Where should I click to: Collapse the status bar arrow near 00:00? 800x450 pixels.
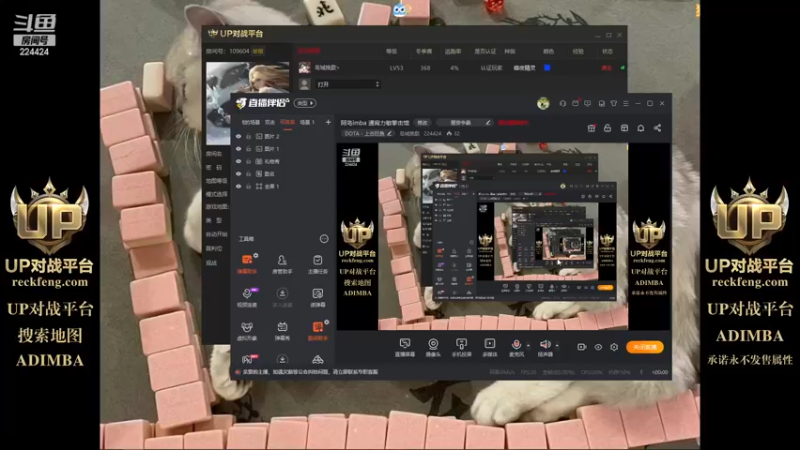641,372
